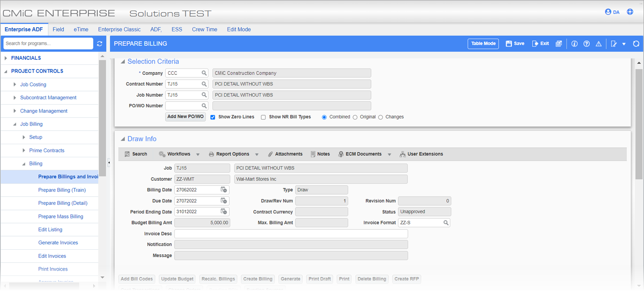Open Notes in Draw Info toolbar

click(320, 154)
